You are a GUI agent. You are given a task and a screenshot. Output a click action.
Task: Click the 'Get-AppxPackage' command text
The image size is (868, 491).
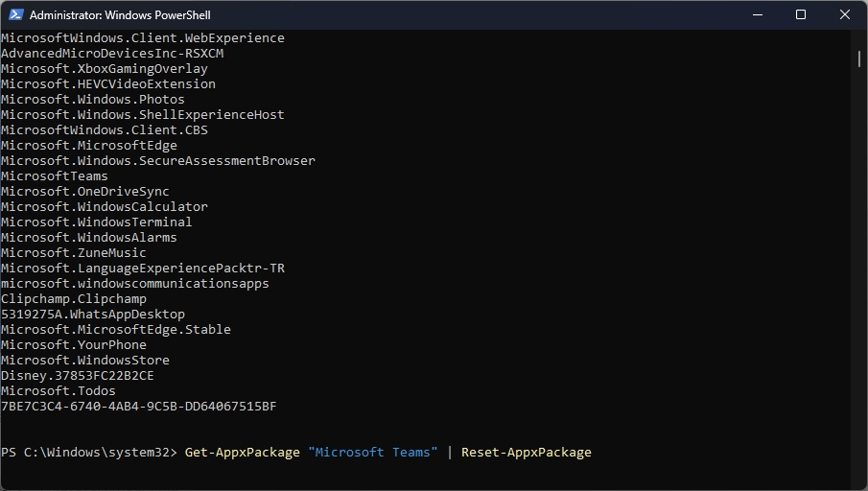click(243, 453)
